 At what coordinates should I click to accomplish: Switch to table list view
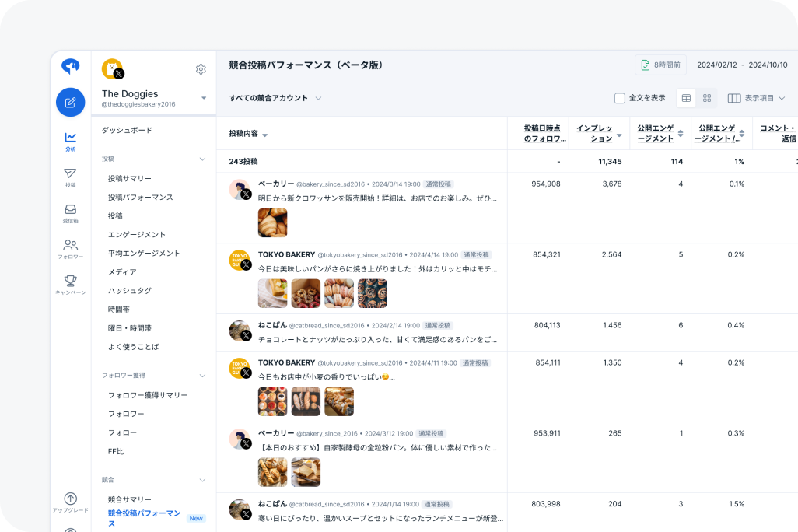[686, 98]
